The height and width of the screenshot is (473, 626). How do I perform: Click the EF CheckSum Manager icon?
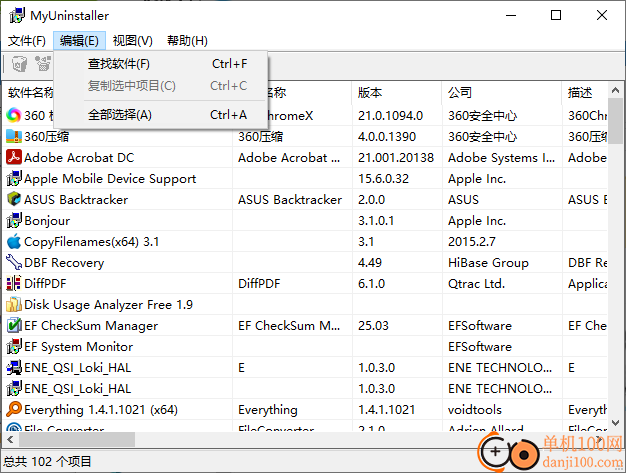coord(14,325)
